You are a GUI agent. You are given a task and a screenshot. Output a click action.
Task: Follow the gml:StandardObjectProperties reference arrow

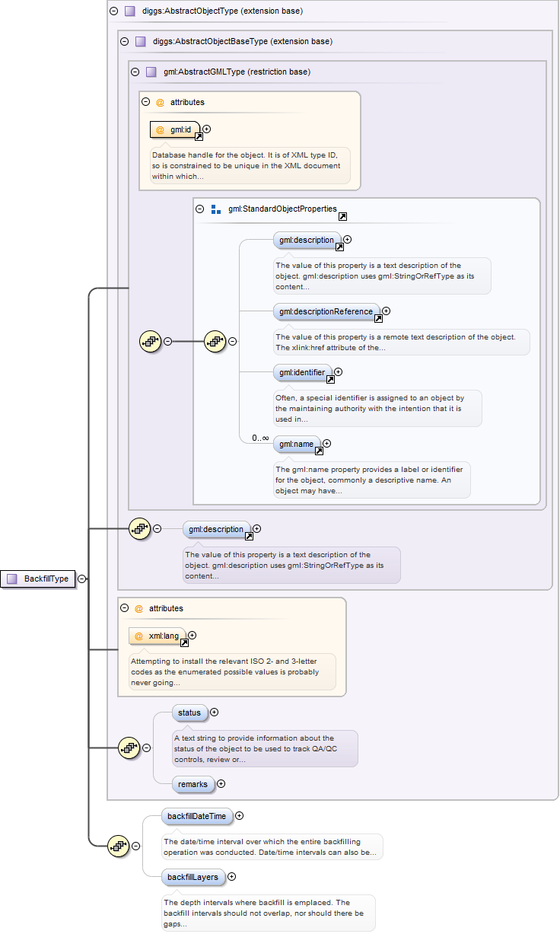point(343,217)
